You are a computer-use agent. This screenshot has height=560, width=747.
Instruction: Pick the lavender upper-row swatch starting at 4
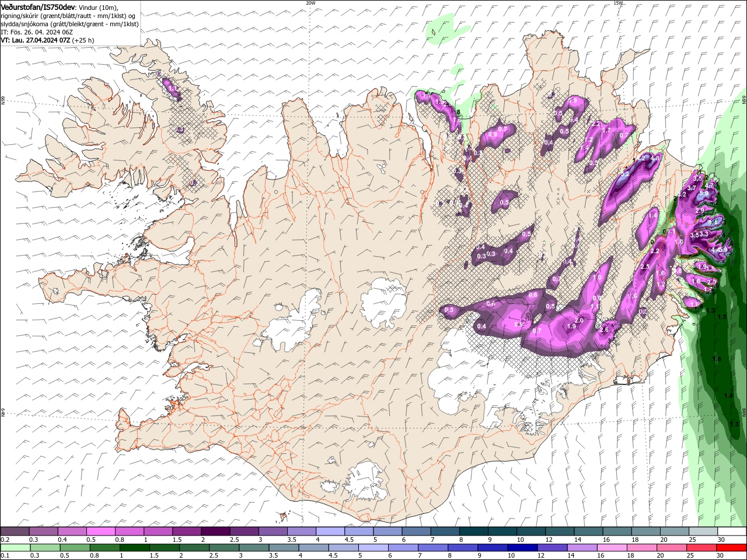pos(330,531)
